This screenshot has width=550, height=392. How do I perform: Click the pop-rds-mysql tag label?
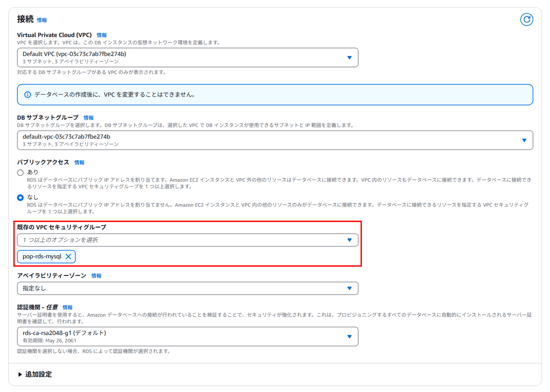click(42, 256)
